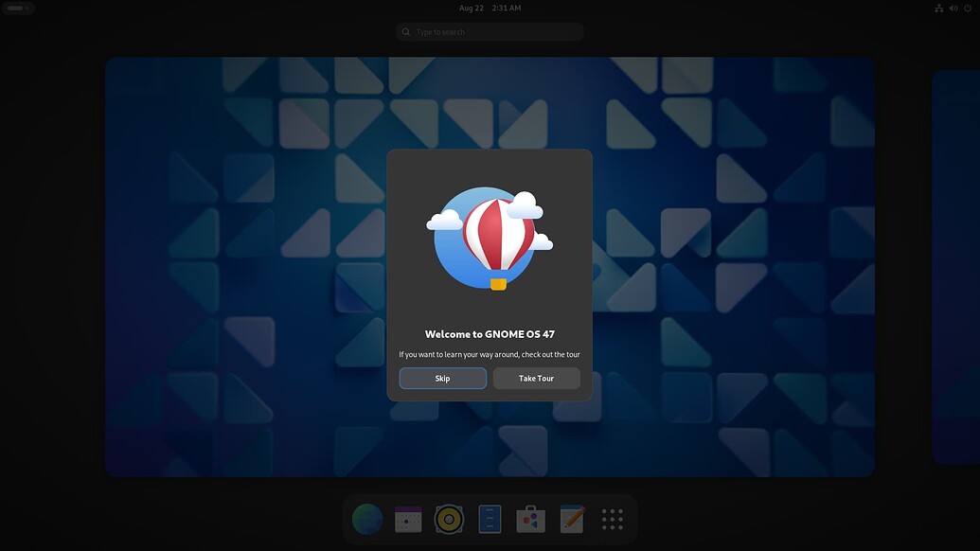980x551 pixels.
Task: Click the power icon in the top bar
Action: [968, 8]
